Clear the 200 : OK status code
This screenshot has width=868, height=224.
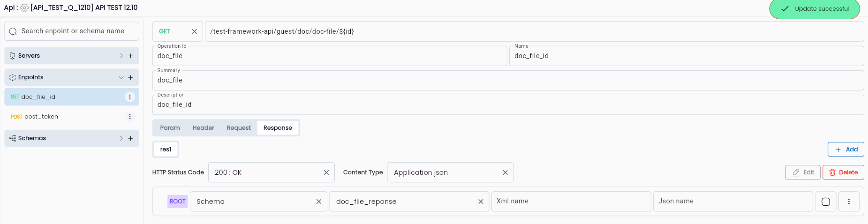click(x=326, y=172)
